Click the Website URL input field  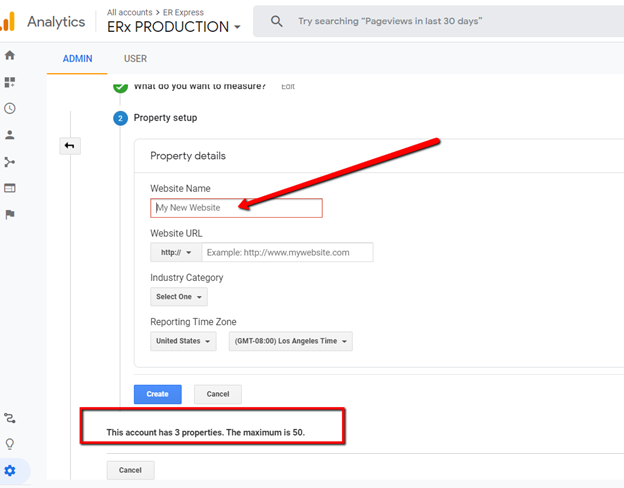287,252
